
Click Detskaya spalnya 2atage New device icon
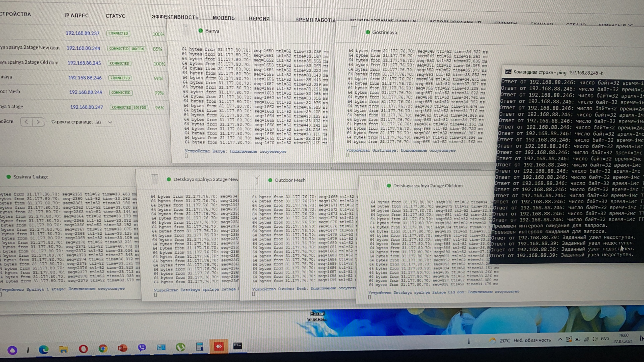click(x=154, y=179)
